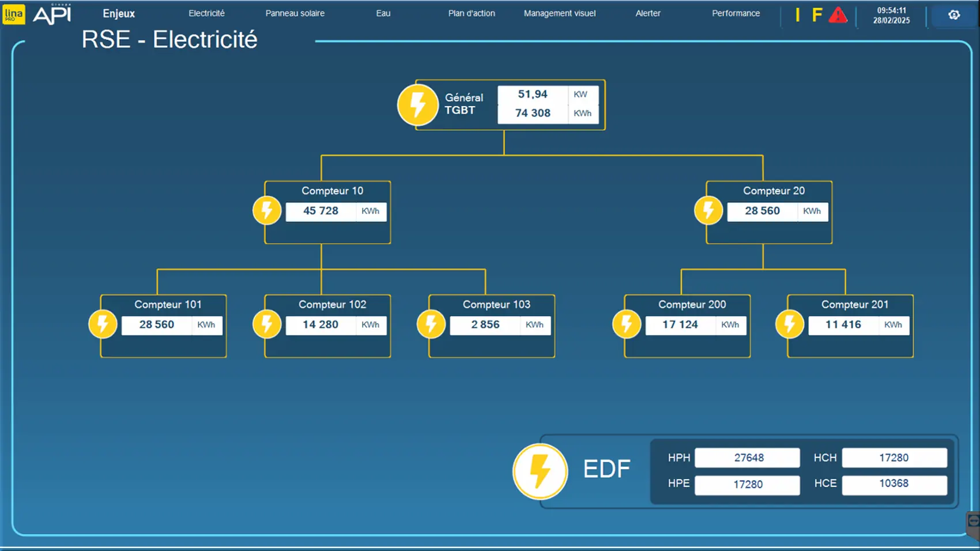
Task: Click the Compteur 10 lightning icon
Action: click(x=267, y=210)
